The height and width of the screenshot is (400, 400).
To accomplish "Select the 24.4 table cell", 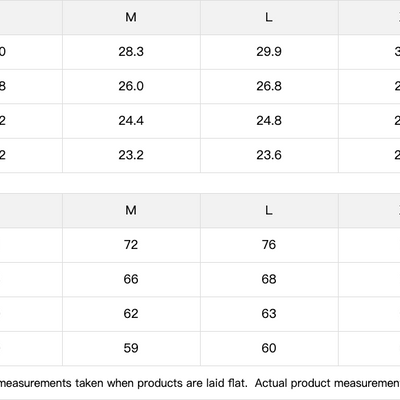I will tap(131, 121).
